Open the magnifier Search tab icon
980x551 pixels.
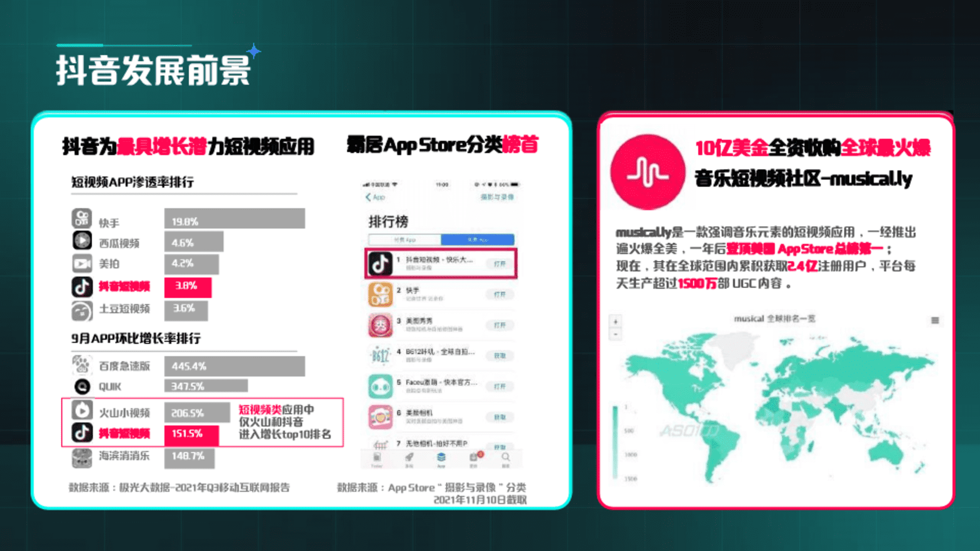(505, 458)
